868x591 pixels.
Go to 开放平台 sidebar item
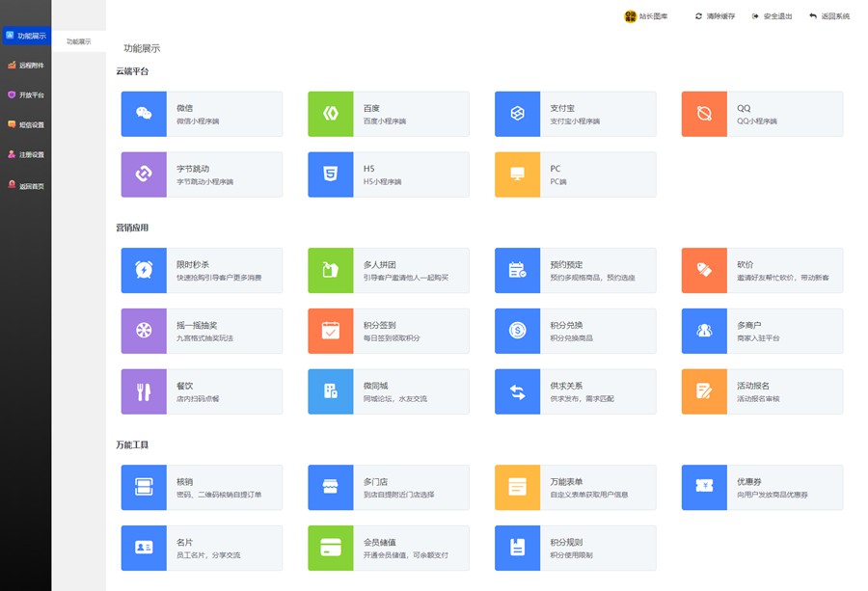25,95
